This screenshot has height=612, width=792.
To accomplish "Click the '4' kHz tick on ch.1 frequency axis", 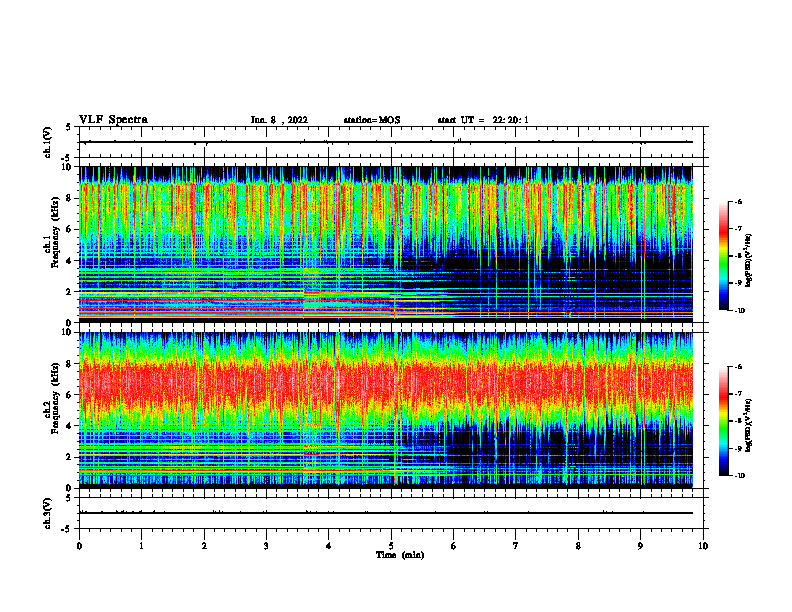I will coord(69,261).
